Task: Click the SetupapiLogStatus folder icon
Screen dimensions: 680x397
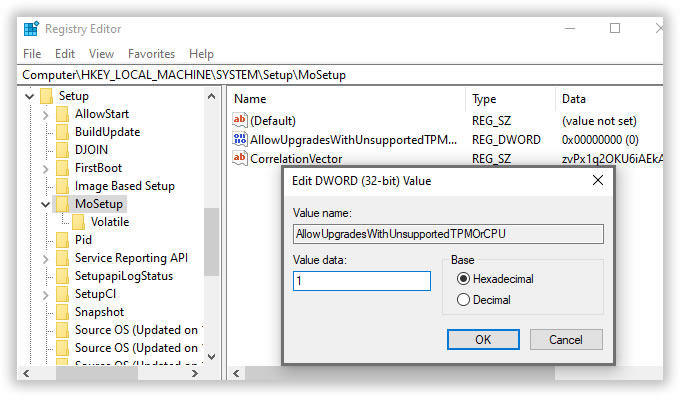Action: [x=62, y=276]
